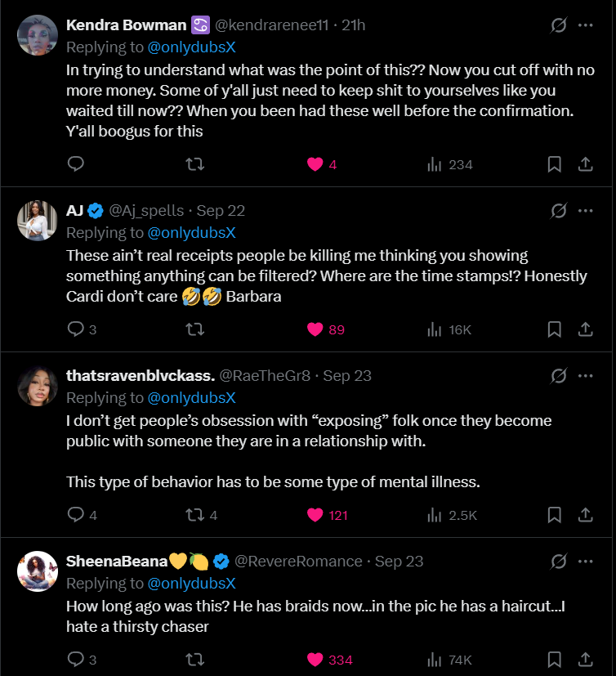Open more options menu on AJ's tweet
Screen dimensions: 616x676
[x=585, y=211]
